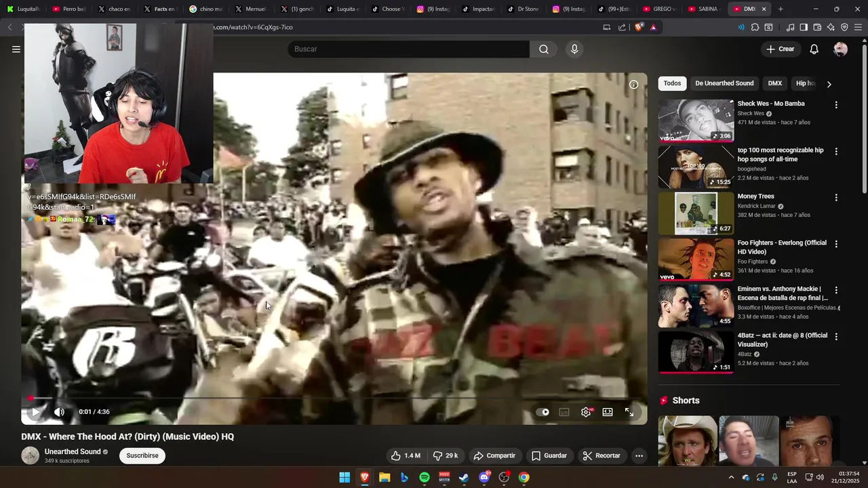Image resolution: width=868 pixels, height=488 pixels.
Task: Open browser extensions puzzle icon
Action: [755, 27]
